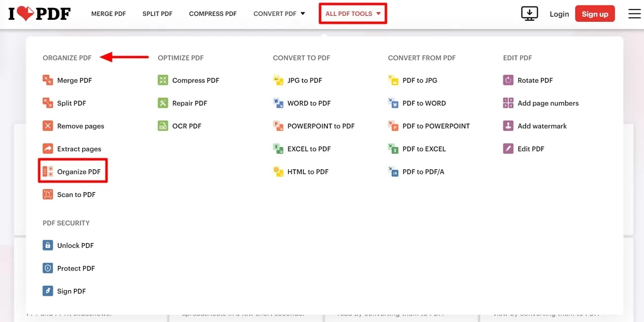Viewport: 644px width, 322px height.
Task: Open the hamburger menu
Action: 635,13
